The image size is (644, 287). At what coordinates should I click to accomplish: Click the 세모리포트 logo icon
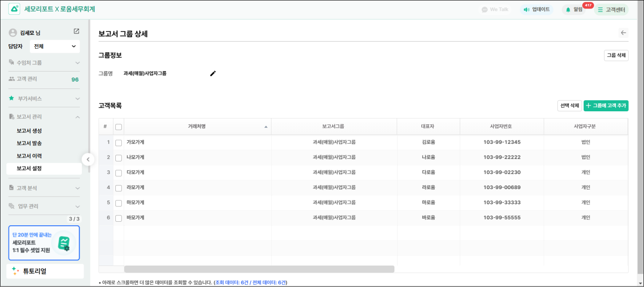tap(14, 9)
